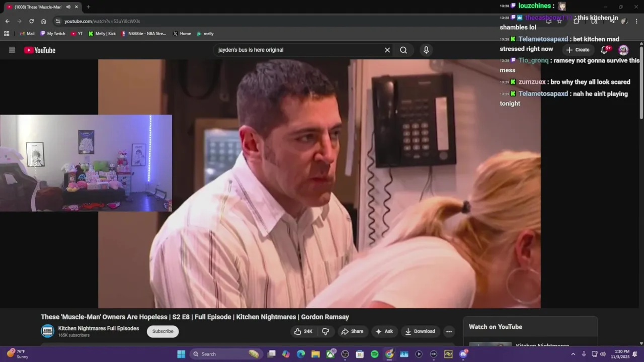Start voice search with the microphone icon
This screenshot has width=644, height=362.
426,50
